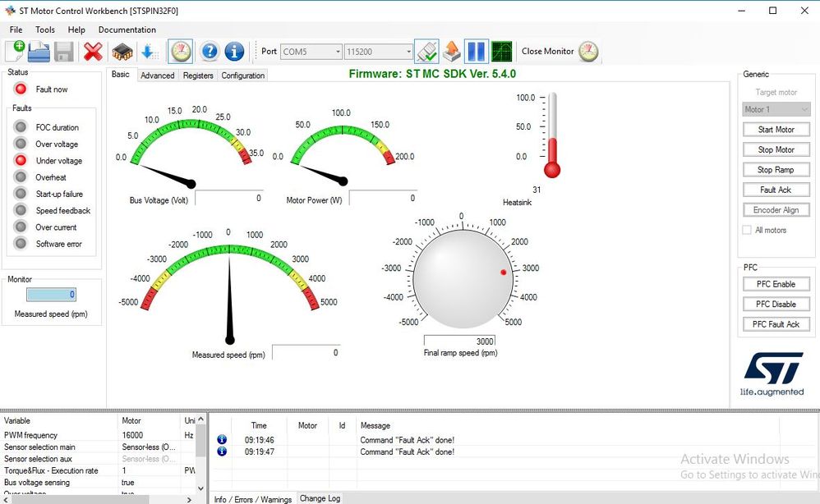Select the Sensor selection main variable row
This screenshot has width=820, height=504.
click(97, 447)
